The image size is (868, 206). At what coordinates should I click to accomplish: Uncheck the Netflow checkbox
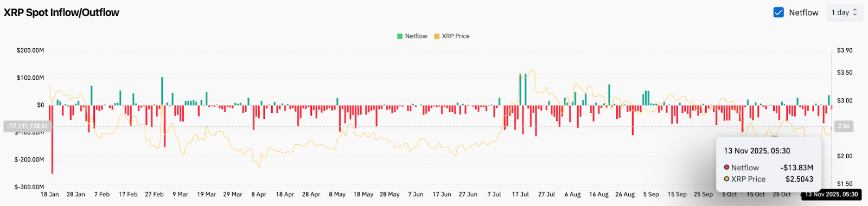coord(778,12)
